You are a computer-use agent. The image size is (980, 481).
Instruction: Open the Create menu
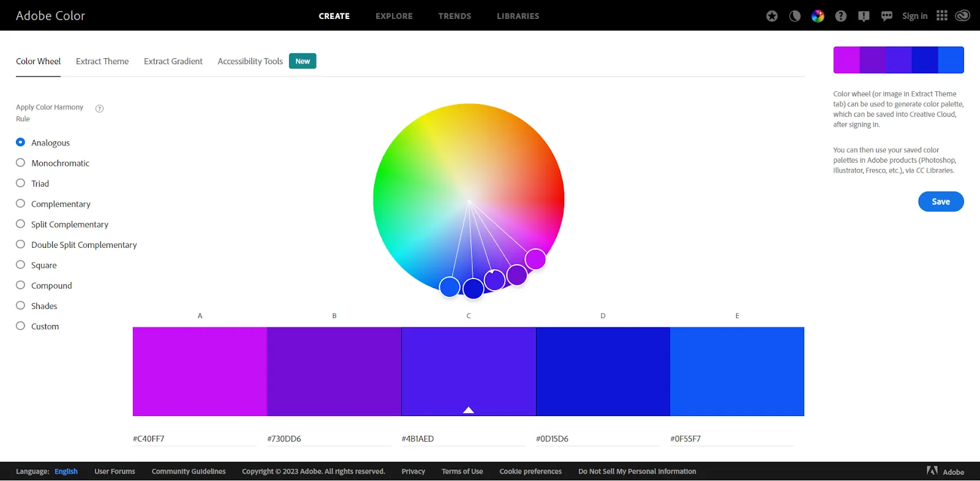tap(334, 16)
